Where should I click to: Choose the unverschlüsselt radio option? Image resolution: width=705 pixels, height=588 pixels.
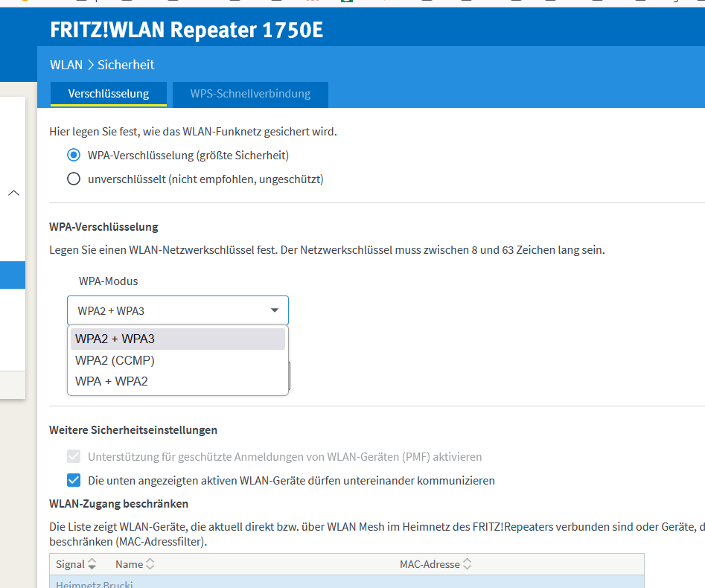pos(74,179)
